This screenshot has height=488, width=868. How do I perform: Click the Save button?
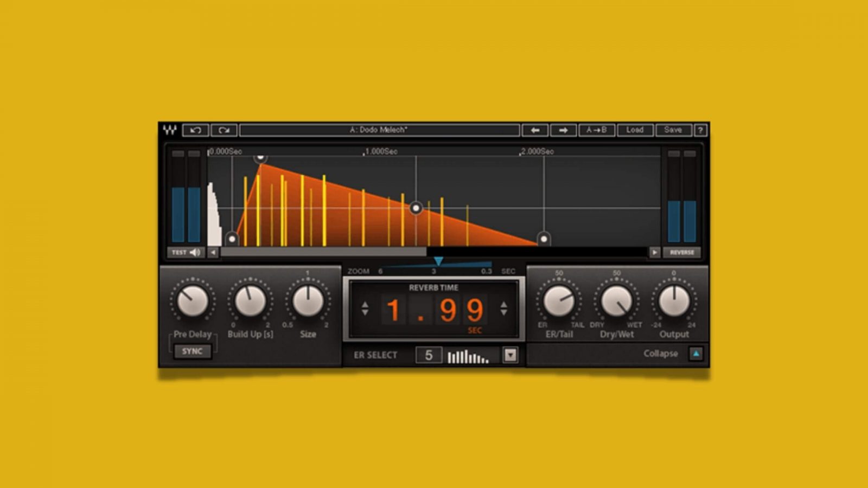click(x=673, y=130)
